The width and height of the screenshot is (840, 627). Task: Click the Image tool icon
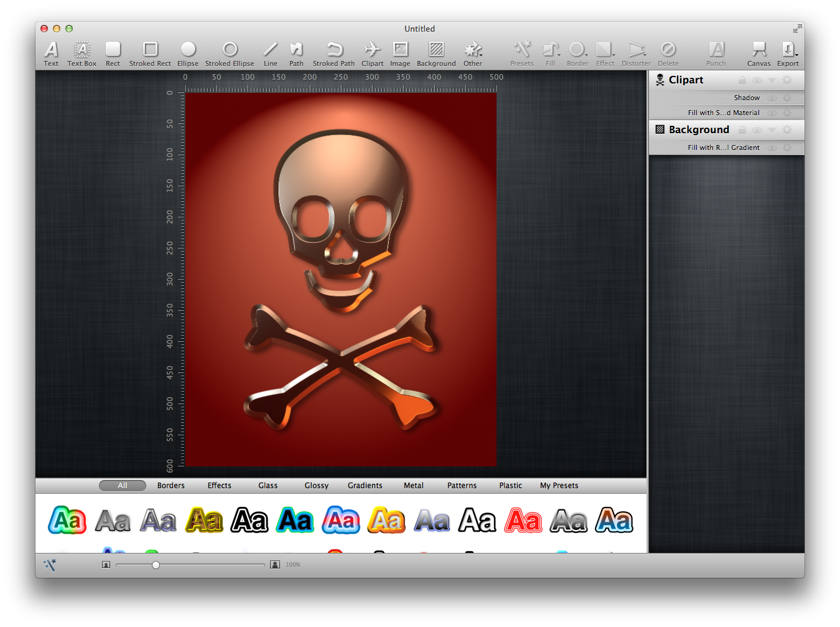click(x=400, y=53)
